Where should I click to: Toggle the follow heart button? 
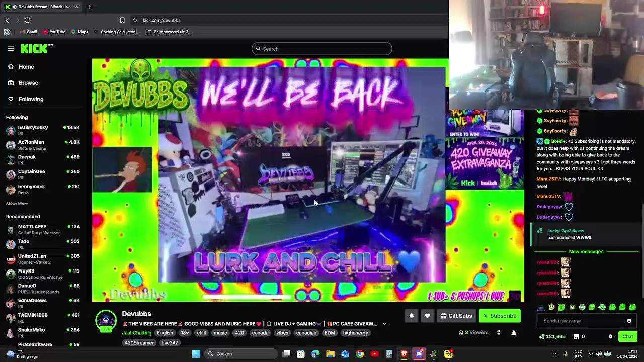click(x=428, y=316)
